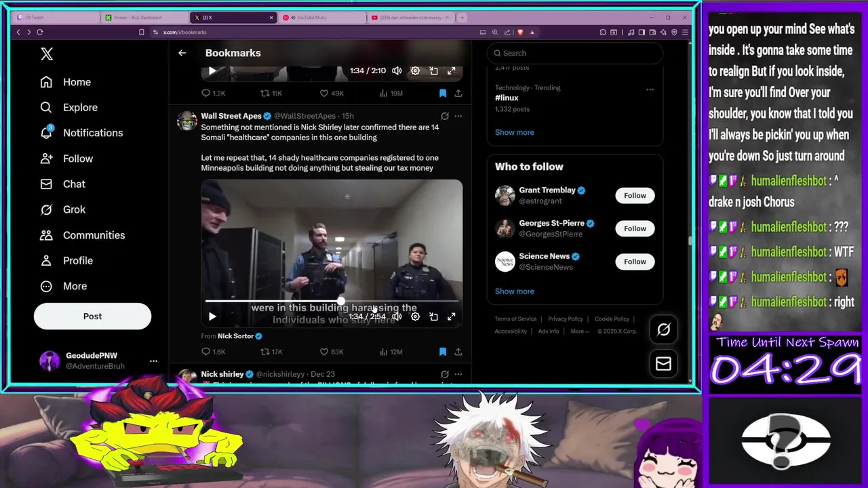
Task: Open Notifications in the sidebar
Action: 82,133
